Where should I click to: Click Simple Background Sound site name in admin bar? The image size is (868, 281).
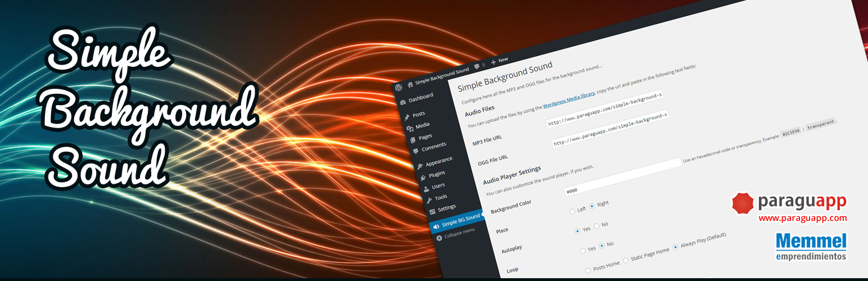(442, 76)
